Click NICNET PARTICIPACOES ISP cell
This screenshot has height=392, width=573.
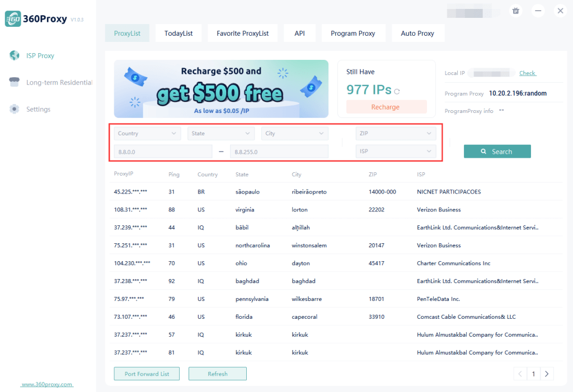[449, 192]
